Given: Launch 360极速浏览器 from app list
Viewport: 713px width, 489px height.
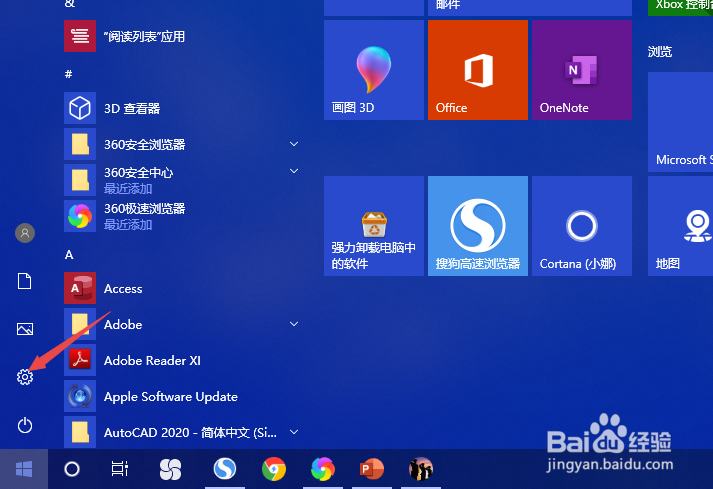Looking at the screenshot, I should [x=182, y=216].
